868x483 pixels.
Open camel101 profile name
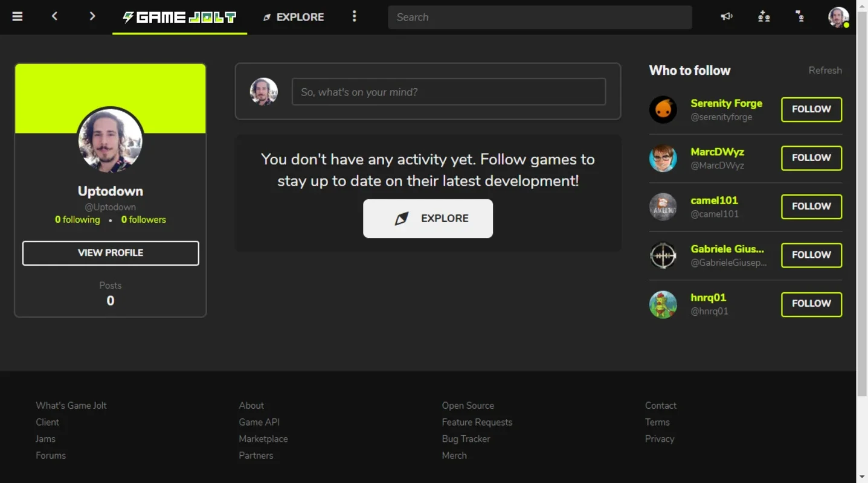714,200
